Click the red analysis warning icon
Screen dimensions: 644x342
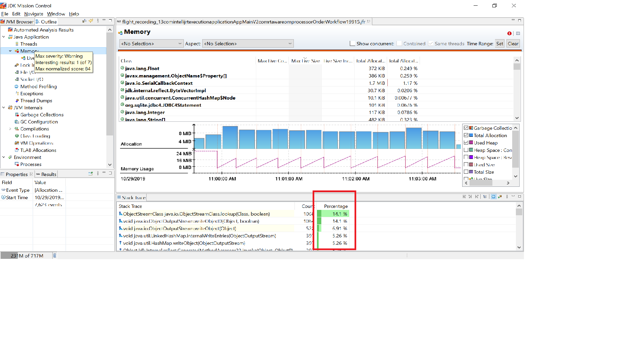[x=509, y=34]
